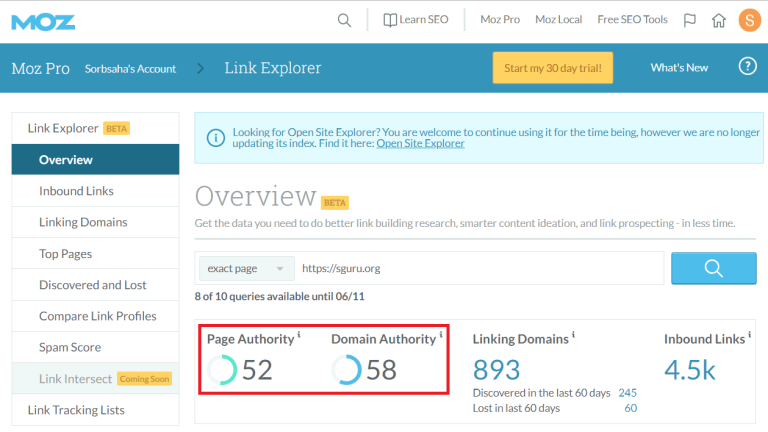Open Link Tracking Lists
Screen dimensions: 768x432
pyautogui.click(x=96, y=409)
